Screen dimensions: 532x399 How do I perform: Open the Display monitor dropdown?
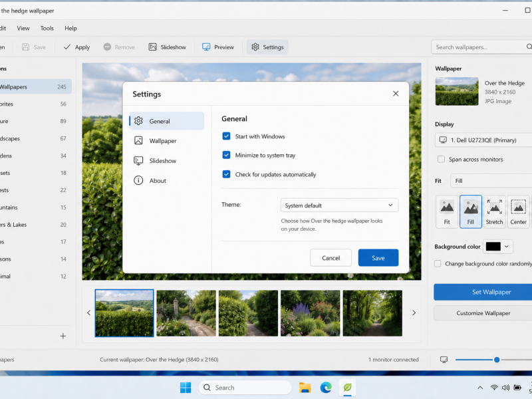point(483,140)
